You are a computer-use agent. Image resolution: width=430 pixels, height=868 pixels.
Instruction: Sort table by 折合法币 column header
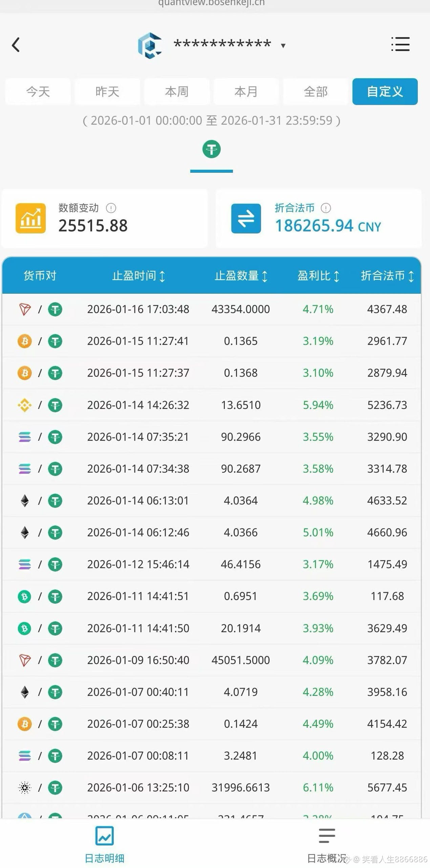click(387, 276)
